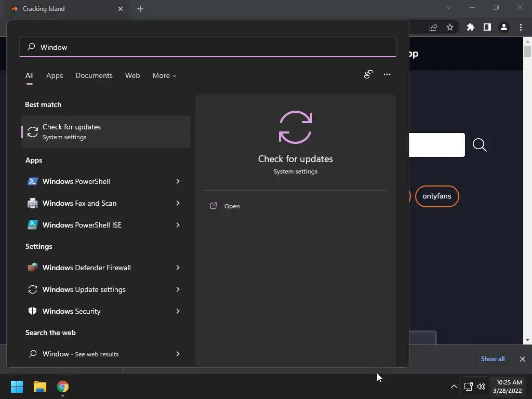
Task: Click the Windows PowerShell app icon
Action: tap(33, 181)
